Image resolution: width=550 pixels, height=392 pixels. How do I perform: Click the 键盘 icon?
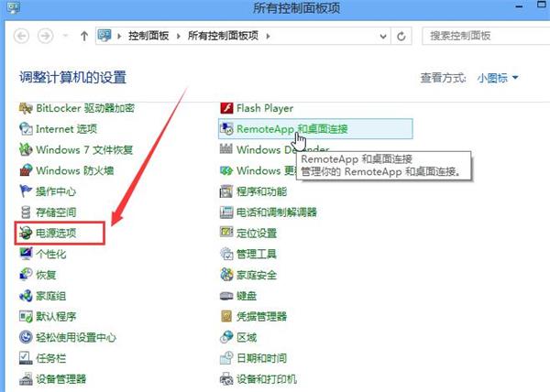point(226,296)
